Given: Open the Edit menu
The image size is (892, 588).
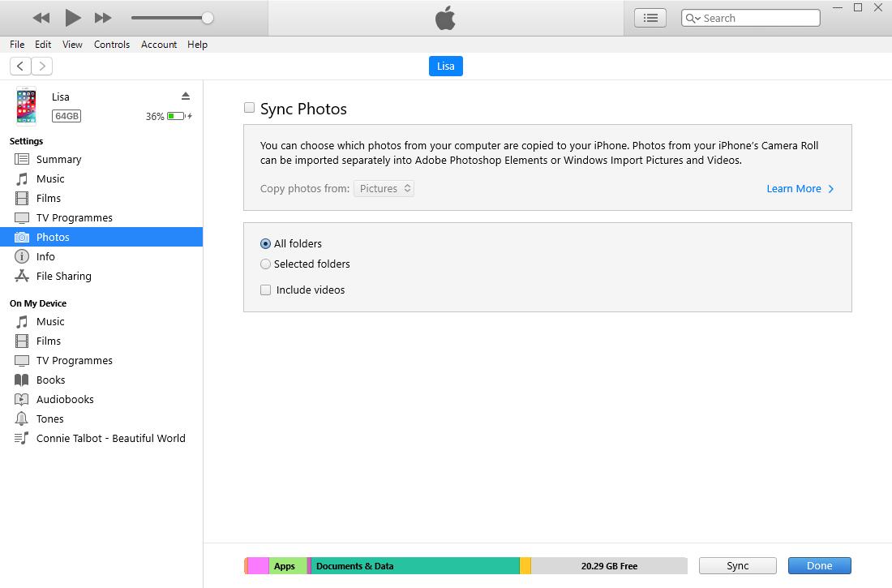Looking at the screenshot, I should click(x=43, y=45).
